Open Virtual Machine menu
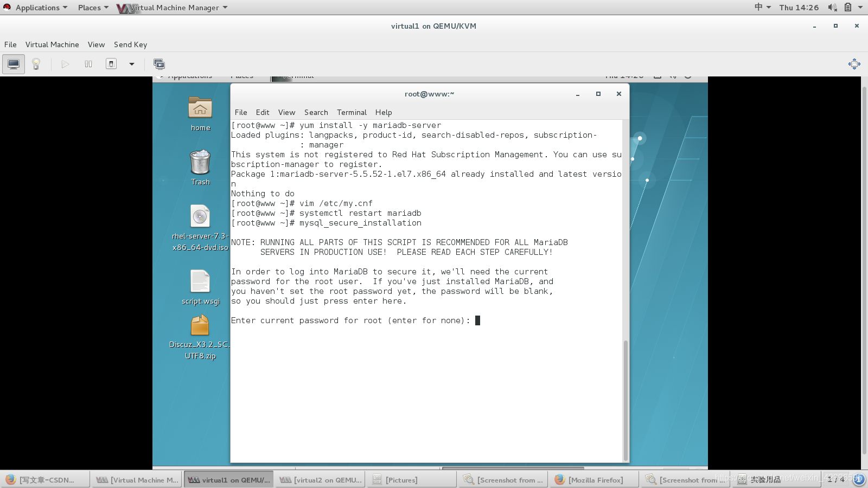This screenshot has height=488, width=868. click(x=52, y=44)
